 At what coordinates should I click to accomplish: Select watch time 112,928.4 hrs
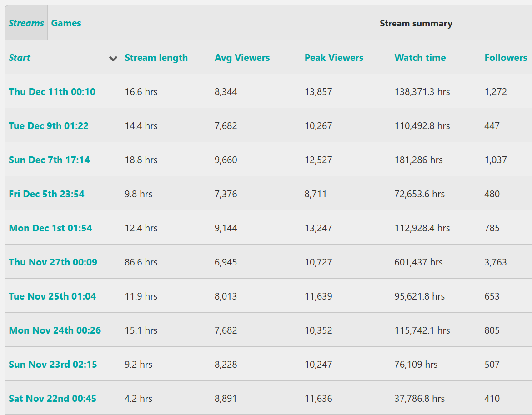(x=422, y=228)
